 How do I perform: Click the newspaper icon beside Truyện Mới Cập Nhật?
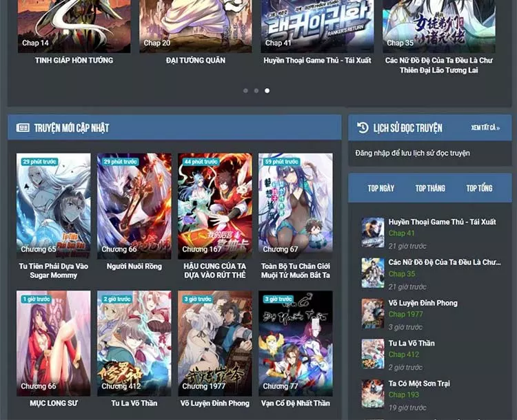23,127
